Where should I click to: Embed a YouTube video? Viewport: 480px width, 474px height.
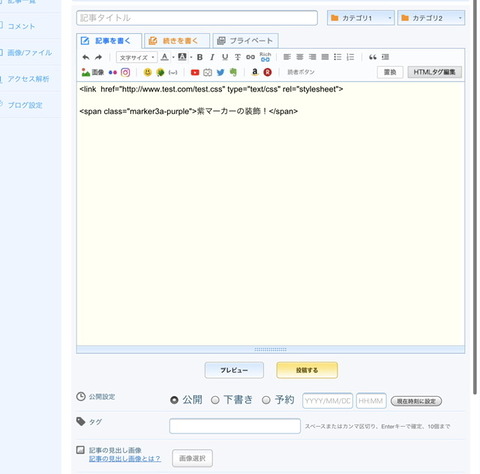(195, 72)
